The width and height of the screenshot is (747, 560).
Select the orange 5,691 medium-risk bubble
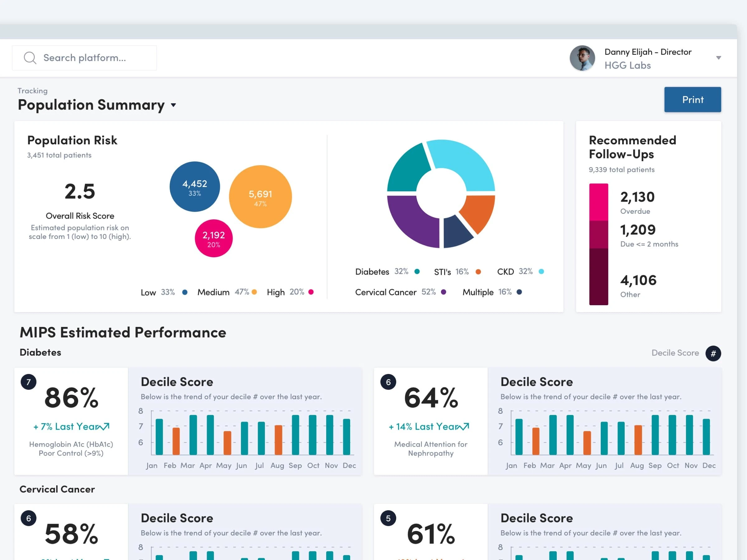tap(261, 197)
